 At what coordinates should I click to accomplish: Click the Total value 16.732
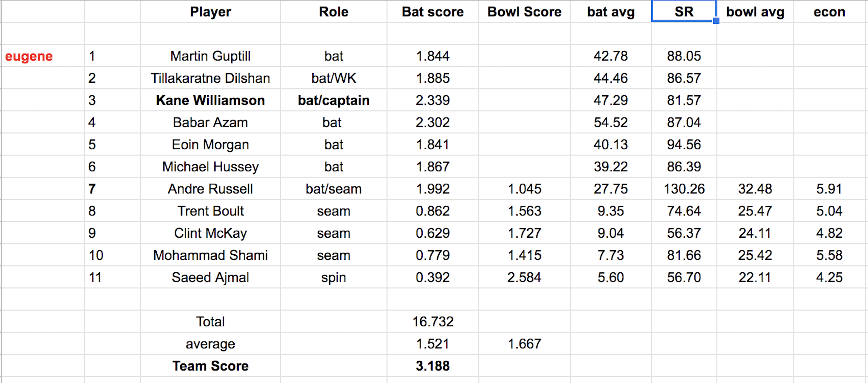432,322
